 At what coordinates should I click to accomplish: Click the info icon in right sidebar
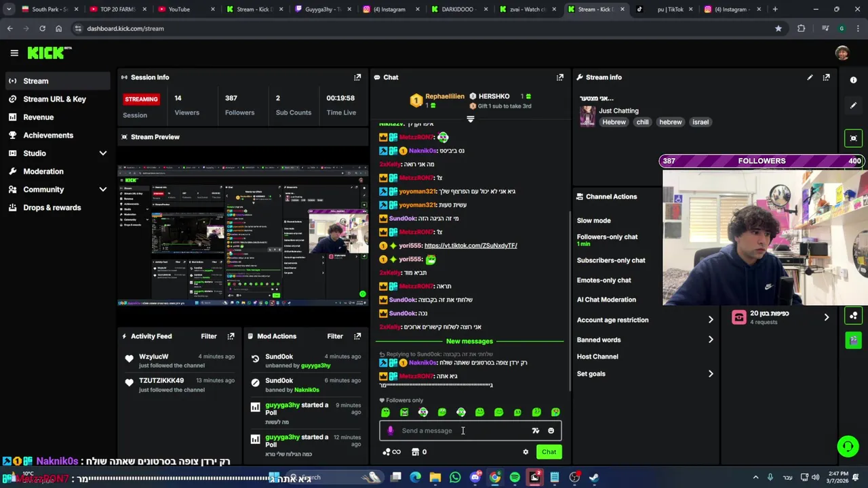853,80
